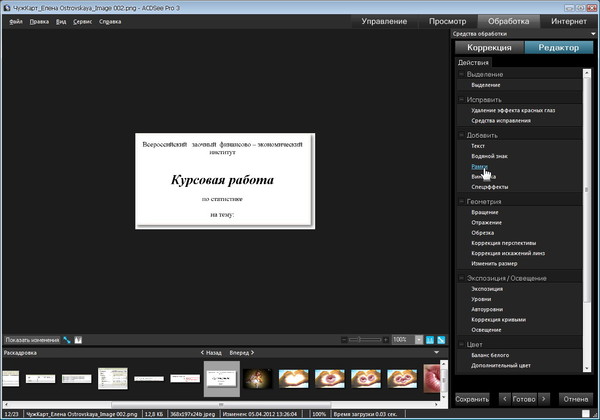Click the filmstrip horizontal scrollbar
This screenshot has width=600, height=420.
tap(221, 404)
